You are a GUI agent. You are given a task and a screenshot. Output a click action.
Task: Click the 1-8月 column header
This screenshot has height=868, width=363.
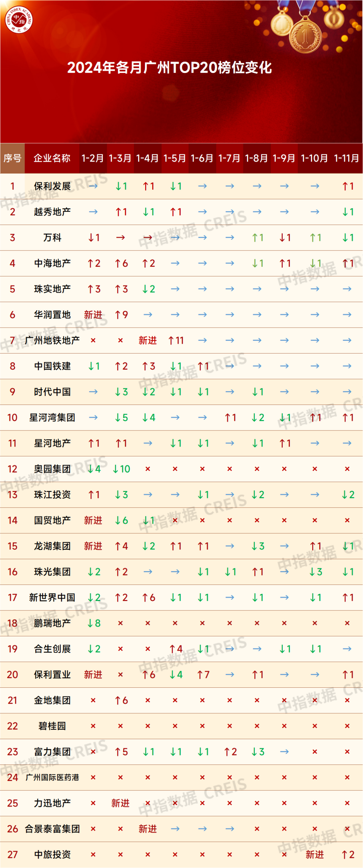point(256,158)
